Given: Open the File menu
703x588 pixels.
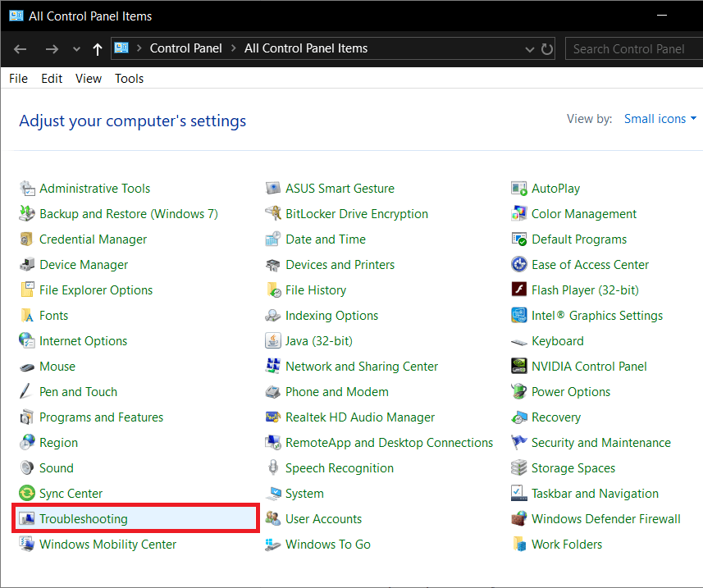Looking at the screenshot, I should tap(18, 79).
